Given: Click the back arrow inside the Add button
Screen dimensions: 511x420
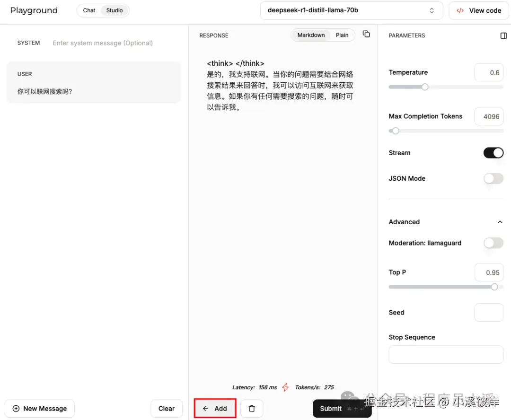Looking at the screenshot, I should (204, 408).
